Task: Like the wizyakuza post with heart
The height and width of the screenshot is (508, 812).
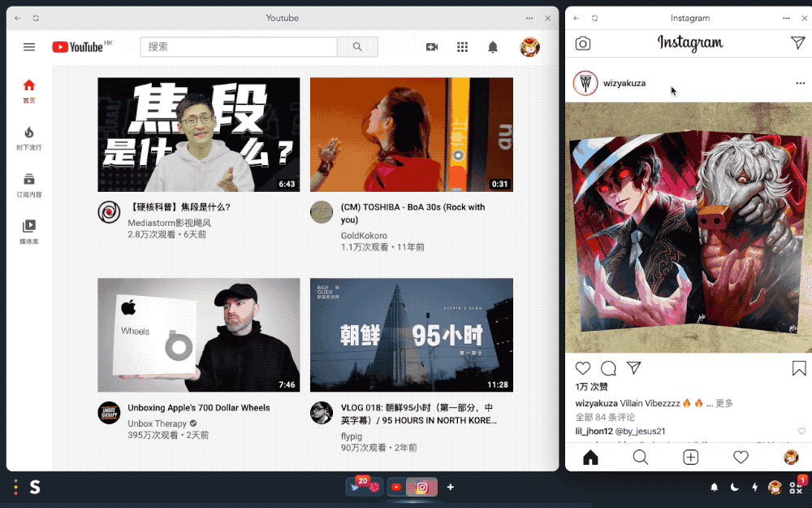Action: (x=583, y=368)
